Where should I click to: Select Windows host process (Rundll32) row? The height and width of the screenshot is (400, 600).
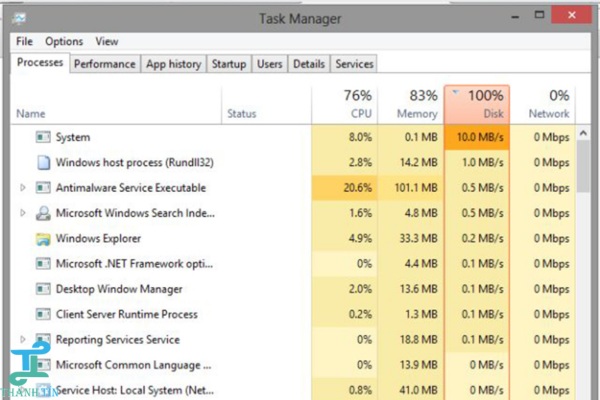293,162
